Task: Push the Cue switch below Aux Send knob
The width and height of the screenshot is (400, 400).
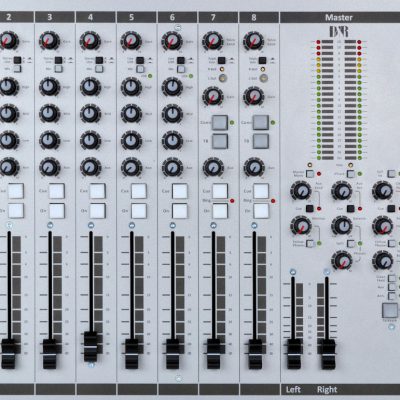Action: coord(310,209)
